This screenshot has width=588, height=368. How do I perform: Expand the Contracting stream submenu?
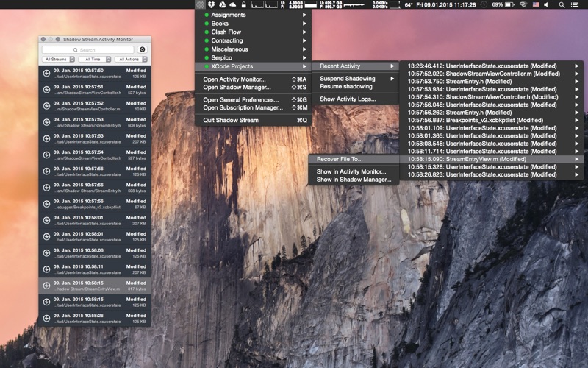point(253,40)
